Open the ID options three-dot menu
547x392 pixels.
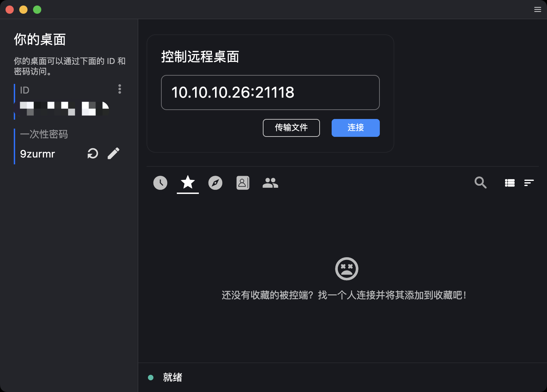click(120, 89)
